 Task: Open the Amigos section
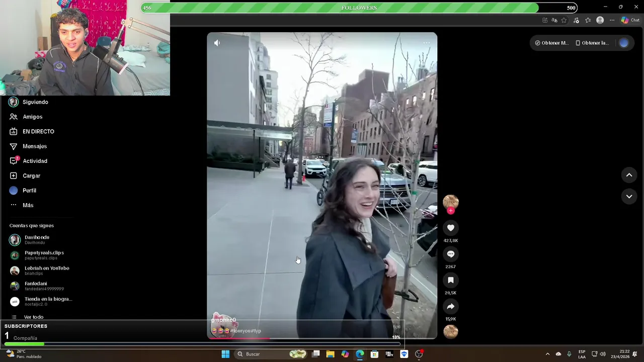point(26,117)
